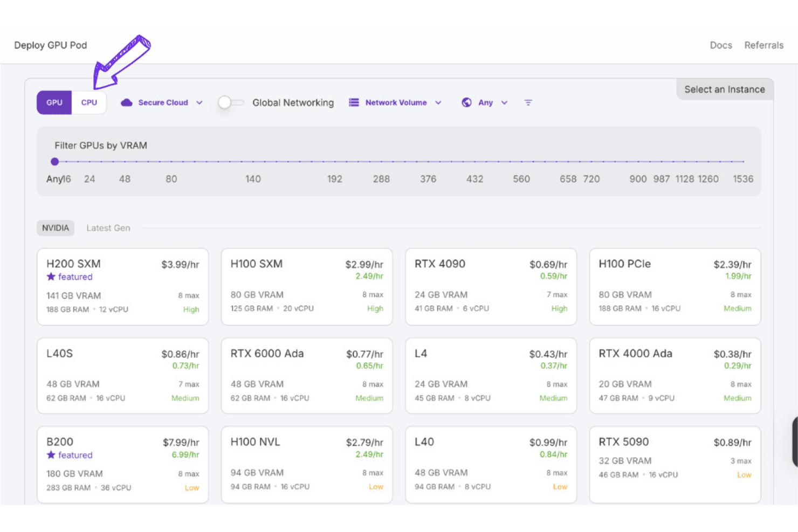Select the NVIDIA tab
Viewport: 798px width, 532px height.
click(x=56, y=228)
